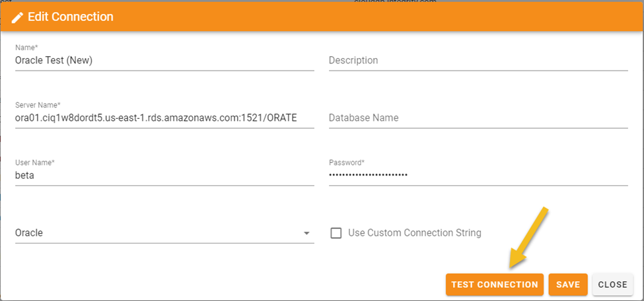The image size is (644, 301).
Task: Open the Oracle database type dropdown
Action: (159, 233)
